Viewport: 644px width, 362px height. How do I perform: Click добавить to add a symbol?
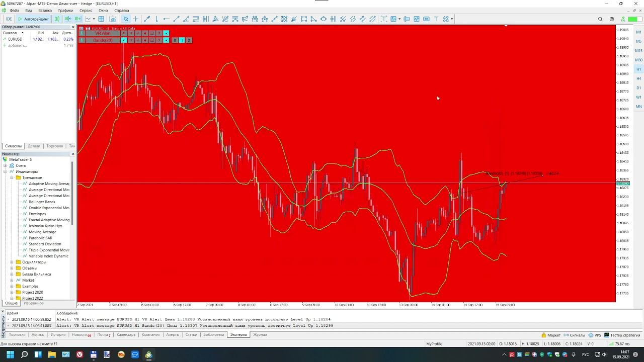[18, 45]
